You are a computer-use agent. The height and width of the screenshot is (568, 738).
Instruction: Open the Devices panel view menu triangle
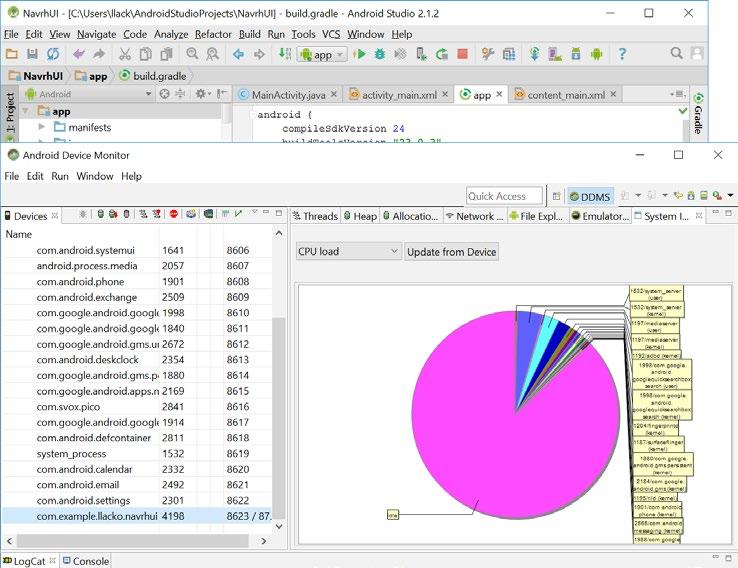coord(254,212)
